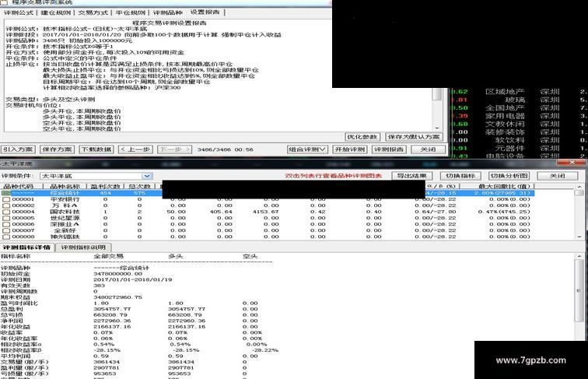
Task: Sort by the 盈利次数 column header
Action: click(105, 187)
